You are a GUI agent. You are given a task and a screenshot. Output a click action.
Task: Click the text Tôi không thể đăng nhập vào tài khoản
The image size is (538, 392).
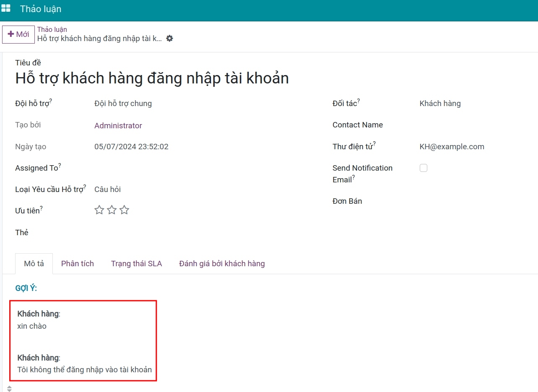tap(85, 370)
